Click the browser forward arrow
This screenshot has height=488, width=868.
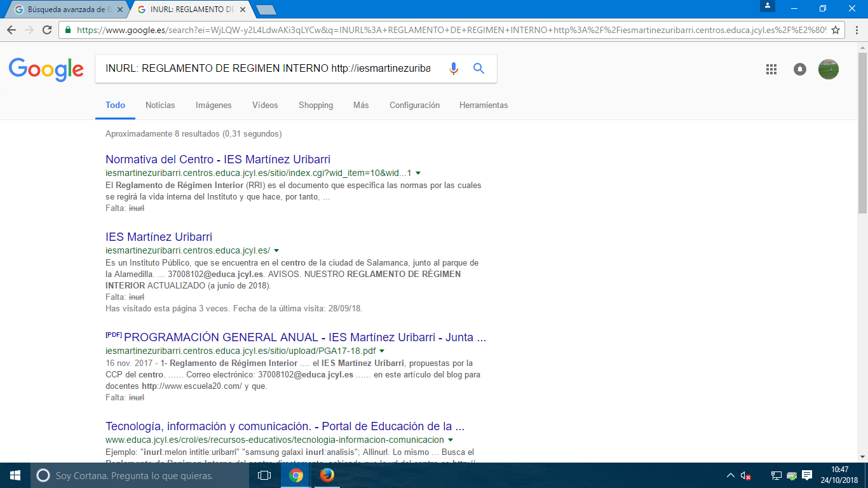click(x=29, y=30)
